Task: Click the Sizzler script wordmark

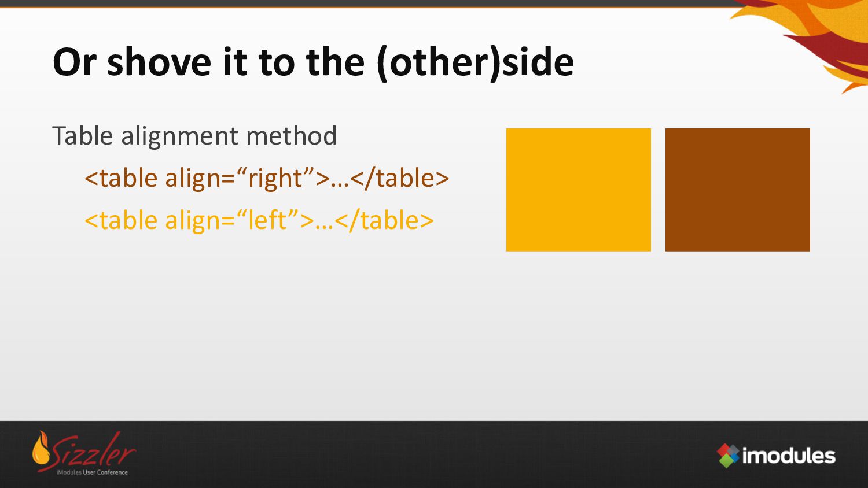Action: coord(95,451)
